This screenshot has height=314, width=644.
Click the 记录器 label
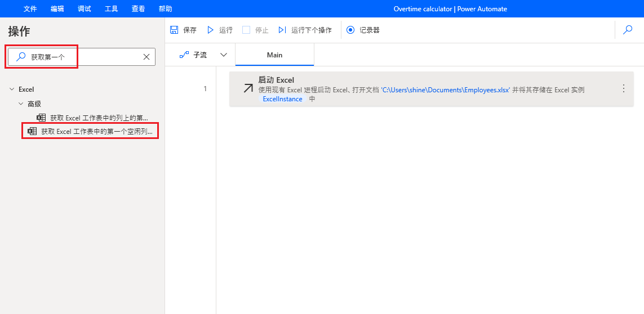pos(370,30)
